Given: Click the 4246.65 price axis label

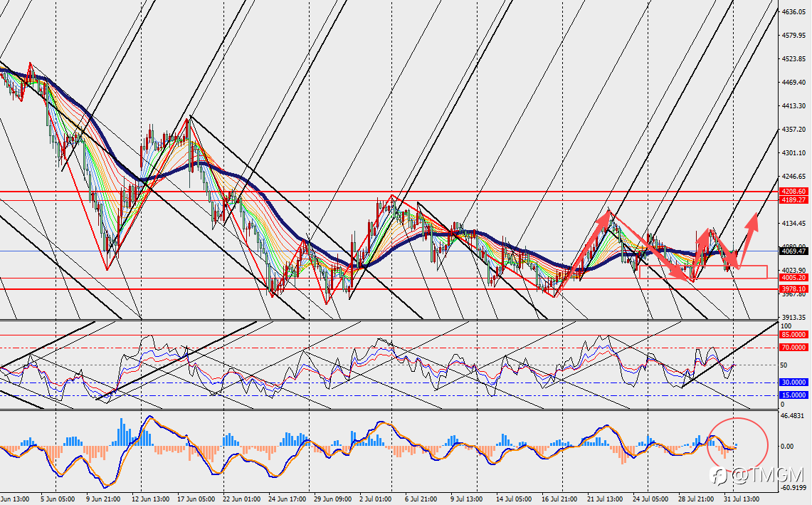Looking at the screenshot, I should [x=793, y=176].
